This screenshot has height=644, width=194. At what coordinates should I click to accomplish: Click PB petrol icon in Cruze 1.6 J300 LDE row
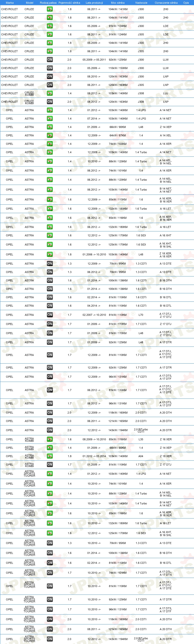(x=50, y=26)
